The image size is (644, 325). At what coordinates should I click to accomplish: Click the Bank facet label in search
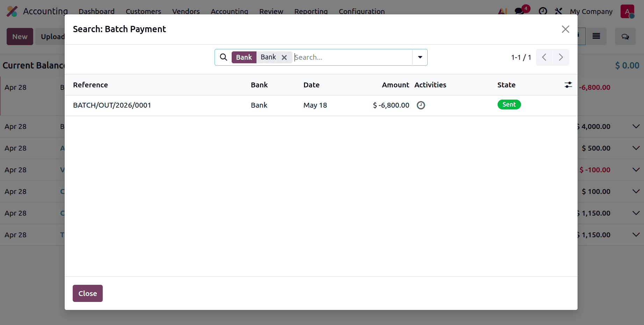click(244, 57)
